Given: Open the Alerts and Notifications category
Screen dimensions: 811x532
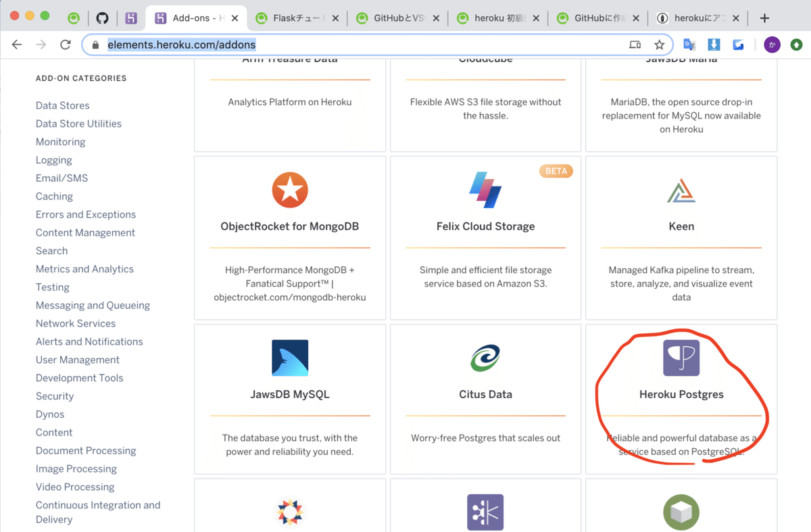Looking at the screenshot, I should pyautogui.click(x=89, y=342).
